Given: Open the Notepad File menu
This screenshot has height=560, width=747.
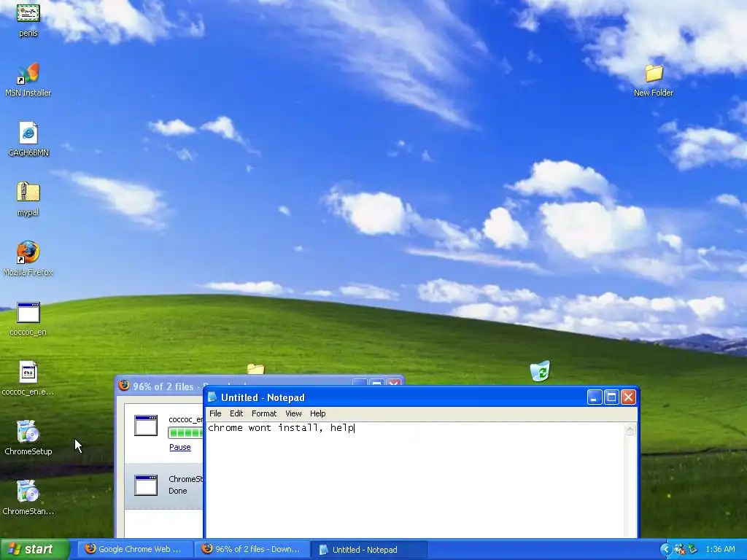Looking at the screenshot, I should [215, 413].
